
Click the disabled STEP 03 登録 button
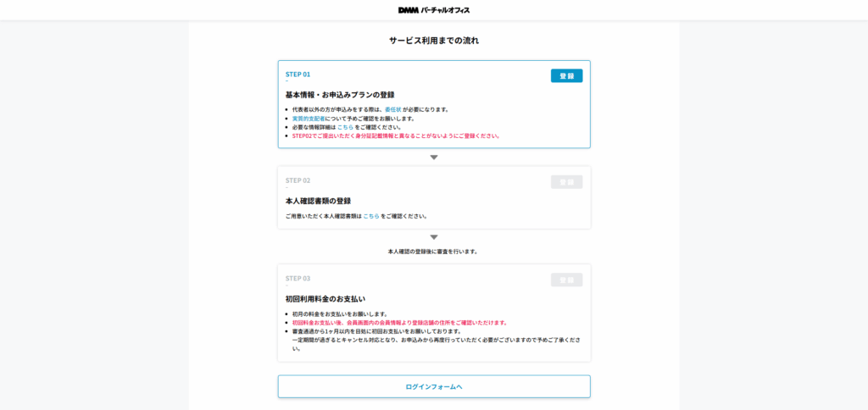pyautogui.click(x=566, y=280)
